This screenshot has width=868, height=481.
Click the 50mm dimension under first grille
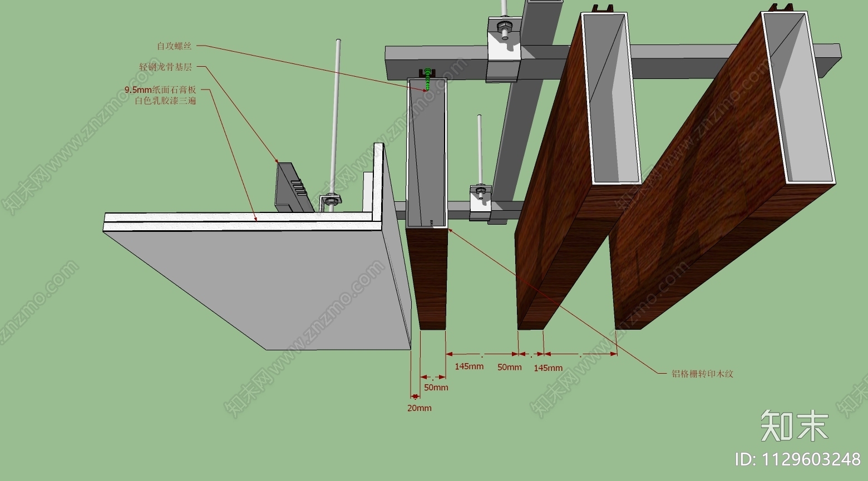tap(436, 388)
